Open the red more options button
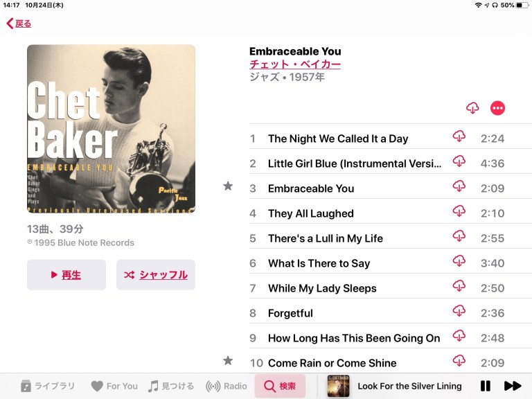This screenshot has width=532, height=399. 498,108
